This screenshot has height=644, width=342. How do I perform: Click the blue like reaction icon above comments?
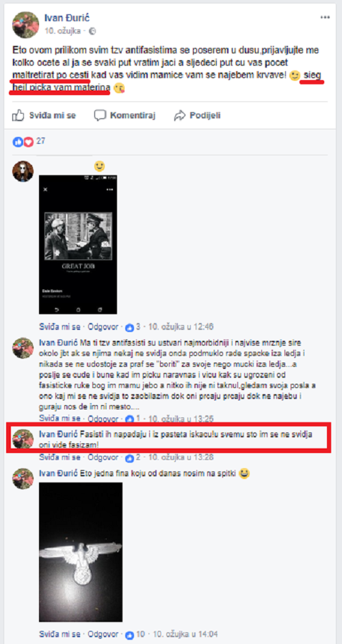point(18,142)
